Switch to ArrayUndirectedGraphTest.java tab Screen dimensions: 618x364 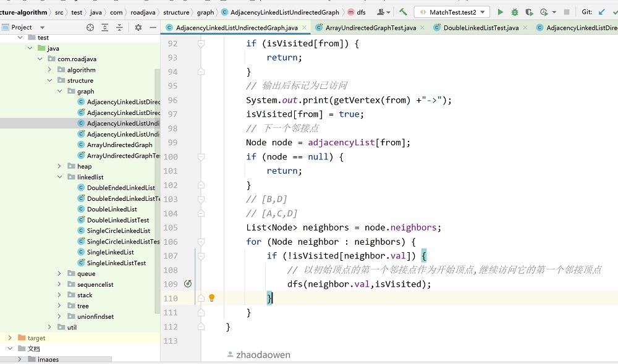click(370, 28)
